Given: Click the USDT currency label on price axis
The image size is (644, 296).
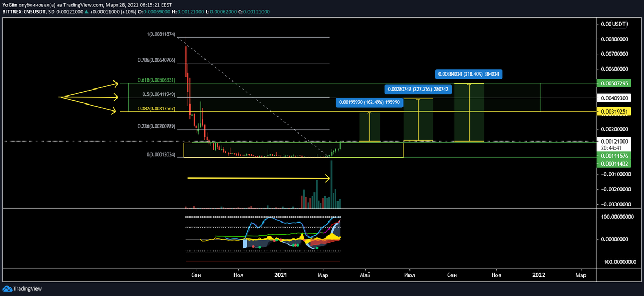Looking at the screenshot, I should (619, 24).
